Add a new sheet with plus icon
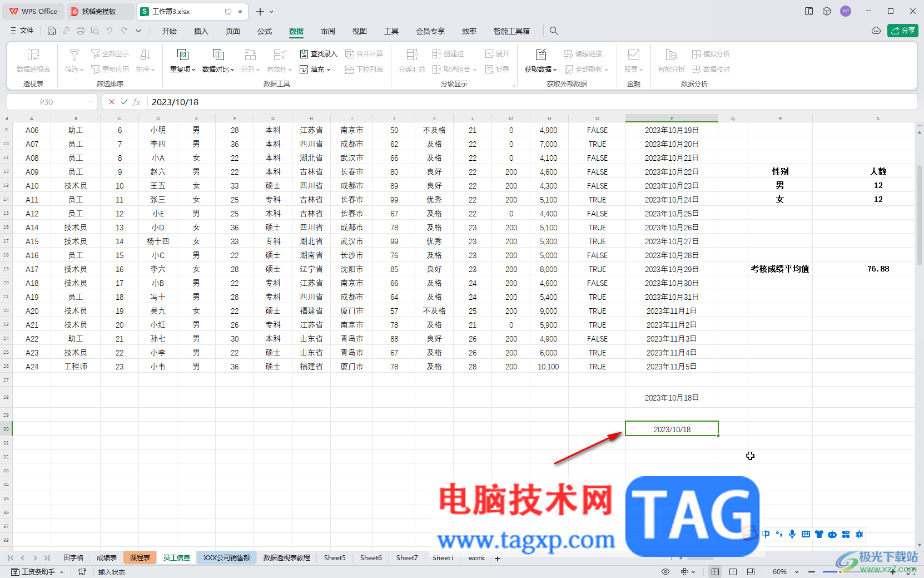Image resolution: width=924 pixels, height=578 pixels. (x=498, y=559)
